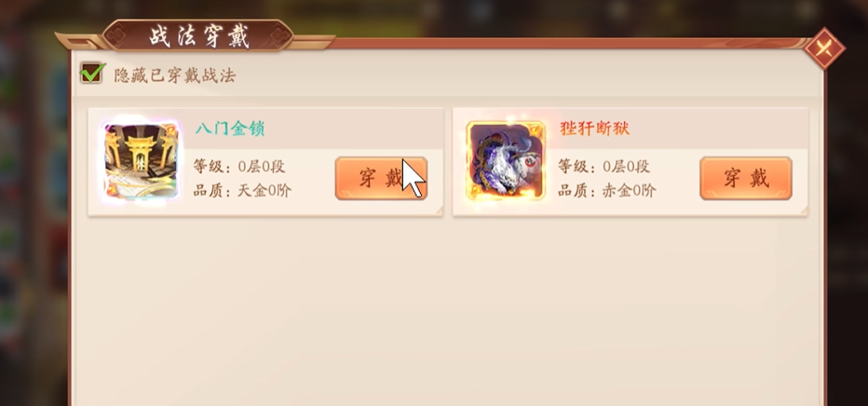Click the empty list area below the cards
The image size is (868, 406).
(x=447, y=310)
